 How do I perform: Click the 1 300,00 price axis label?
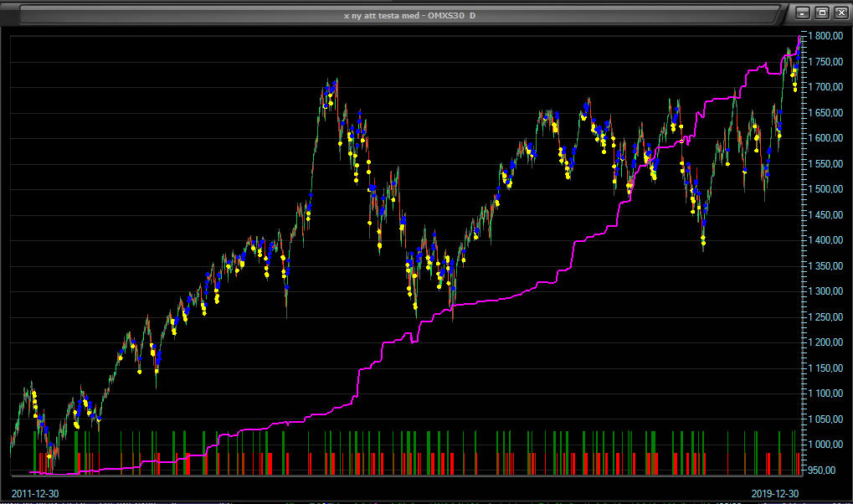(x=825, y=291)
